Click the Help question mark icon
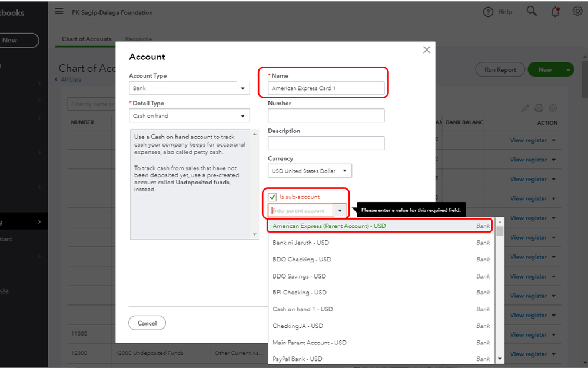The image size is (588, 368). click(488, 12)
